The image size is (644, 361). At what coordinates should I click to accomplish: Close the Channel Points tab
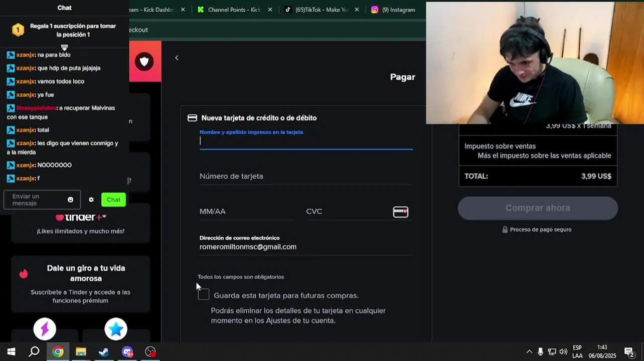[x=270, y=10]
